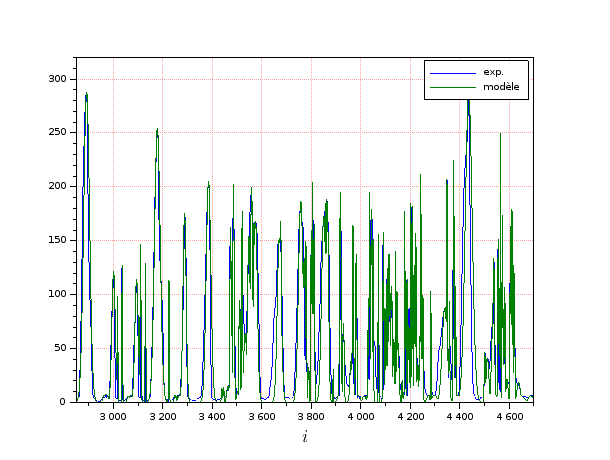Click the x-axis tick label 4 000

point(361,417)
